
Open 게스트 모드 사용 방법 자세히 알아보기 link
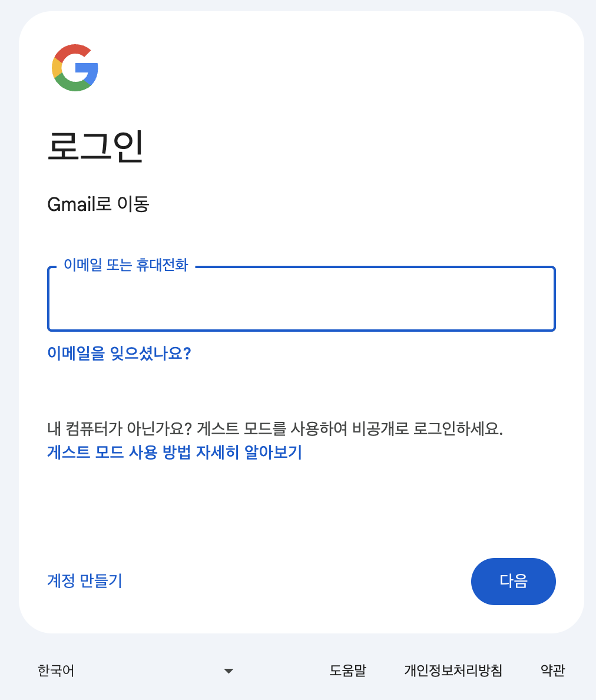pos(174,453)
